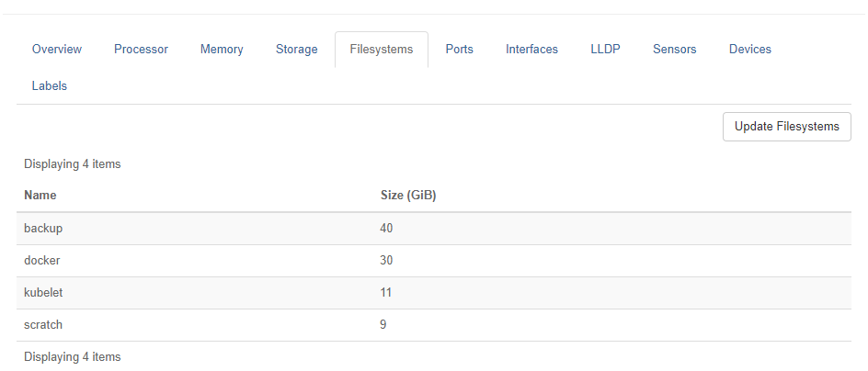This screenshot has width=868, height=371.
Task: Click the 40 GiB size cell
Action: pos(386,228)
